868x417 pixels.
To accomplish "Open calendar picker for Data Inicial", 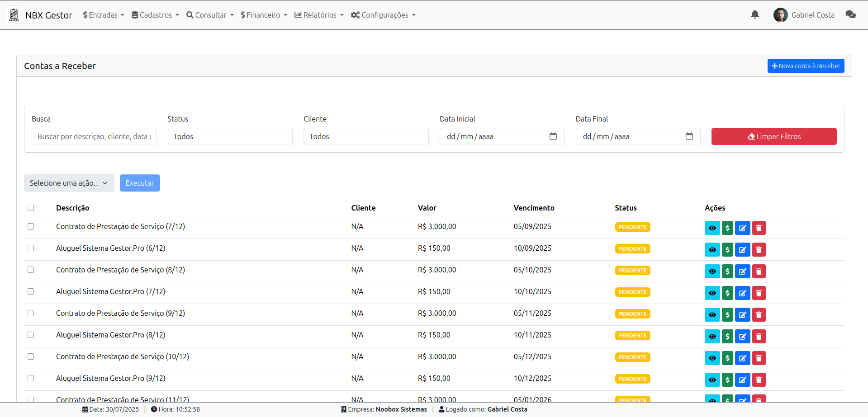I will pyautogui.click(x=553, y=136).
